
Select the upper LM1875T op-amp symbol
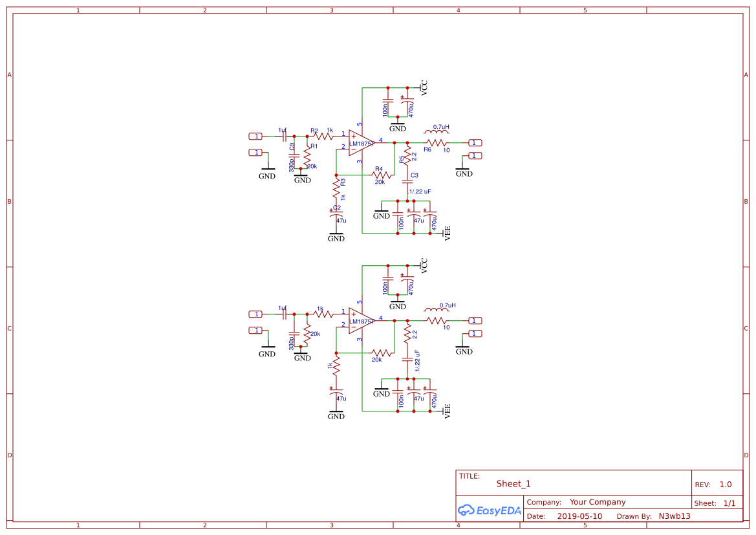point(360,142)
